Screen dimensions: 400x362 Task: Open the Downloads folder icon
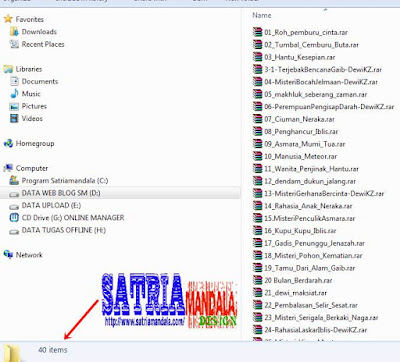click(x=14, y=32)
